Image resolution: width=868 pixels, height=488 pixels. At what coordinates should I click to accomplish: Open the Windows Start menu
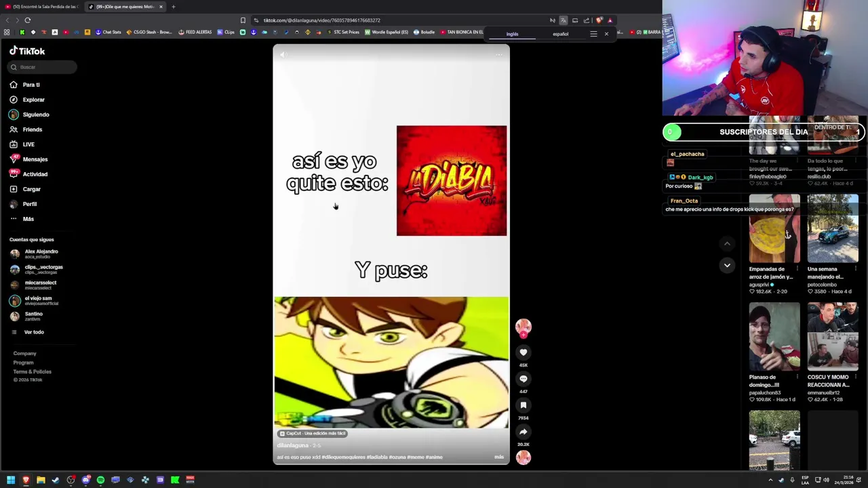coord(11,480)
